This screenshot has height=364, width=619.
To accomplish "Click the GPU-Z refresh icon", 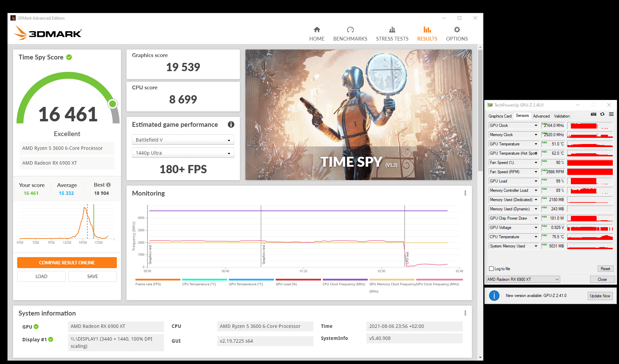I will pyautogui.click(x=602, y=114).
